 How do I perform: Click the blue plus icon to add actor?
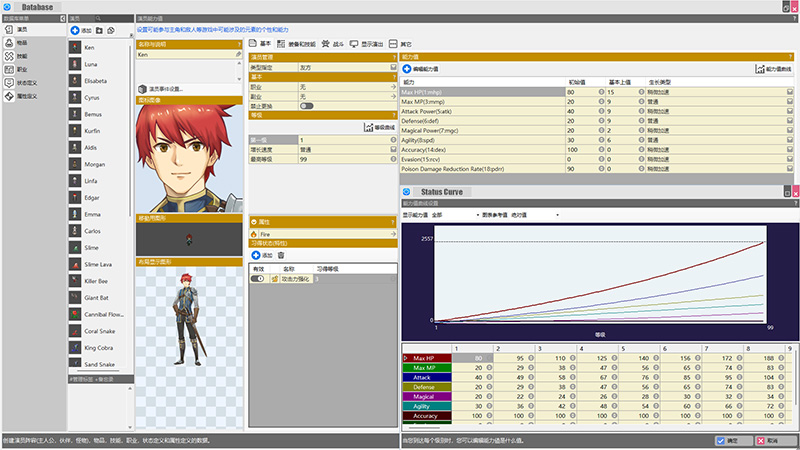pyautogui.click(x=75, y=31)
